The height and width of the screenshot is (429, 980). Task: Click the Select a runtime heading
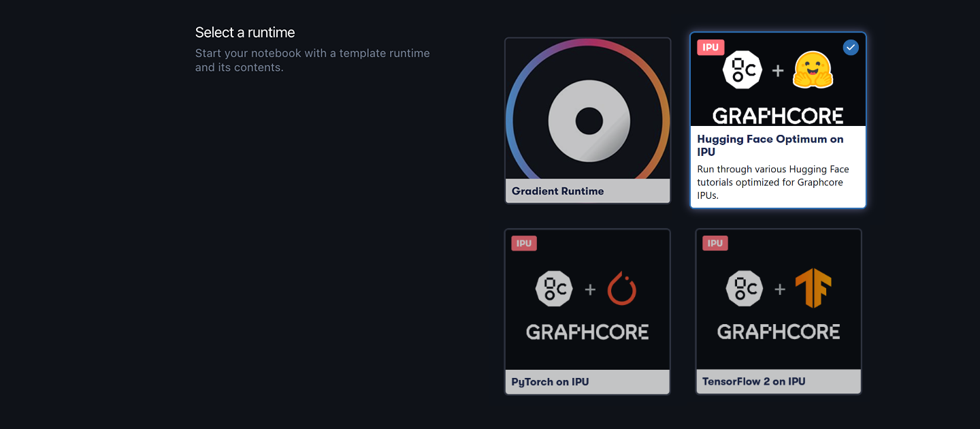pyautogui.click(x=245, y=33)
